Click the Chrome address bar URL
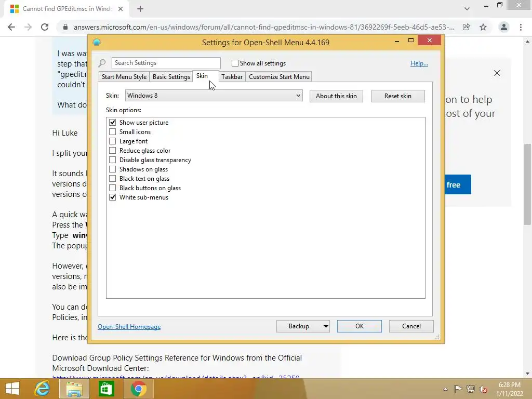This screenshot has width=532, height=399. [x=264, y=27]
